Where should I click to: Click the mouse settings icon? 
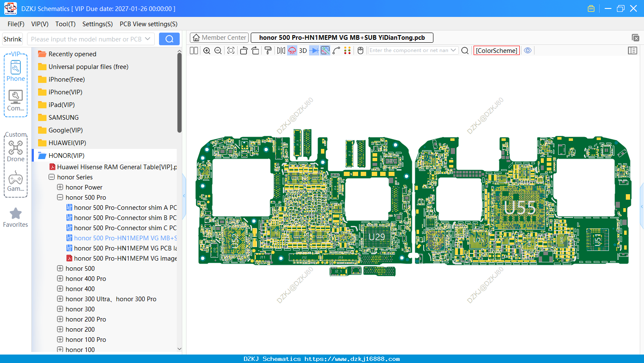360,51
